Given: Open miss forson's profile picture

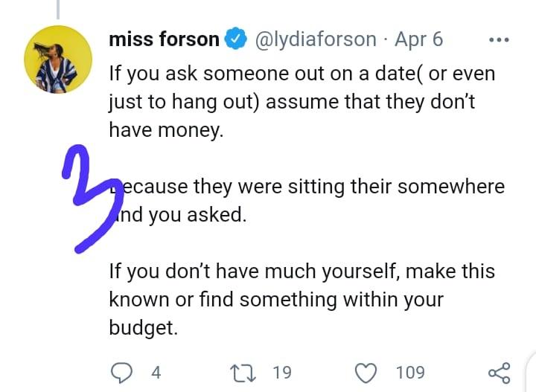Looking at the screenshot, I should tap(58, 58).
